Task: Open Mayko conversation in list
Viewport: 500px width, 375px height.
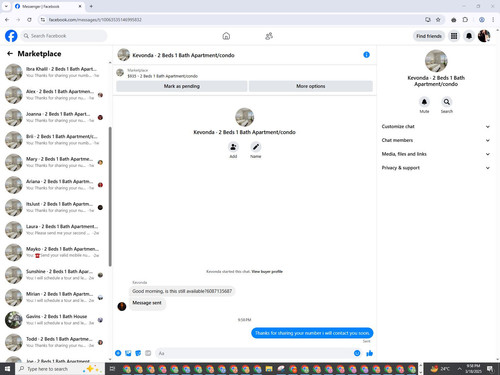Action: [55, 252]
